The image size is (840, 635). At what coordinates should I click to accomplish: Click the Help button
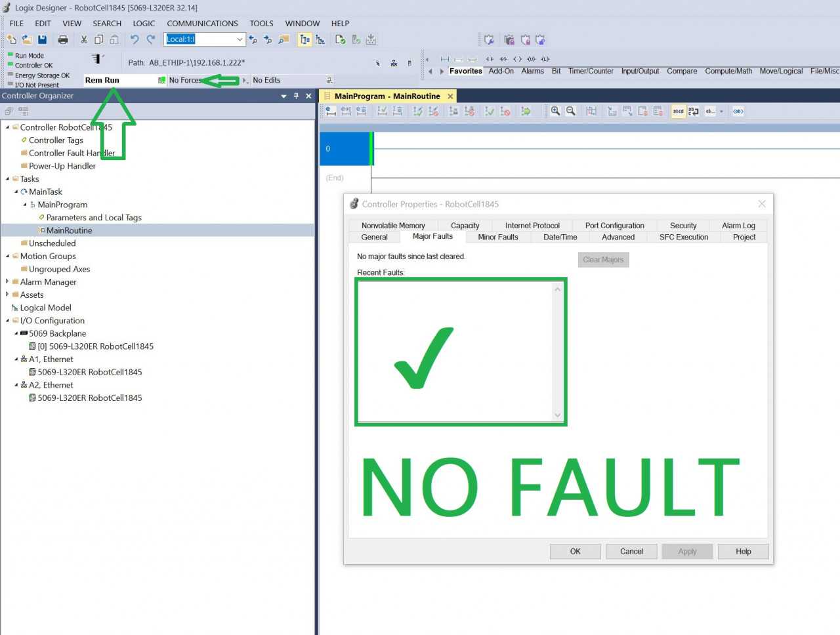click(744, 552)
